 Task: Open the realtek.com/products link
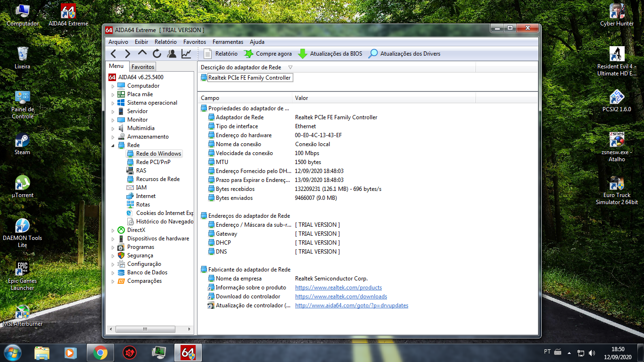point(339,288)
